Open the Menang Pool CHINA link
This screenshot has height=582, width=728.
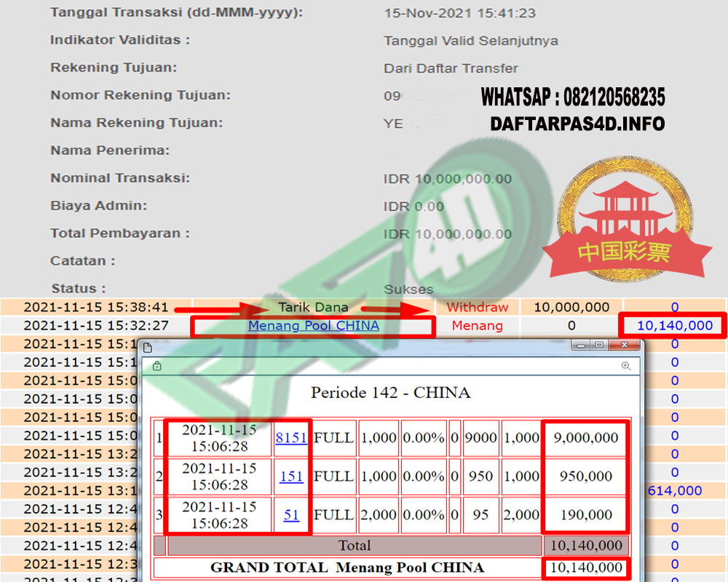(x=313, y=326)
